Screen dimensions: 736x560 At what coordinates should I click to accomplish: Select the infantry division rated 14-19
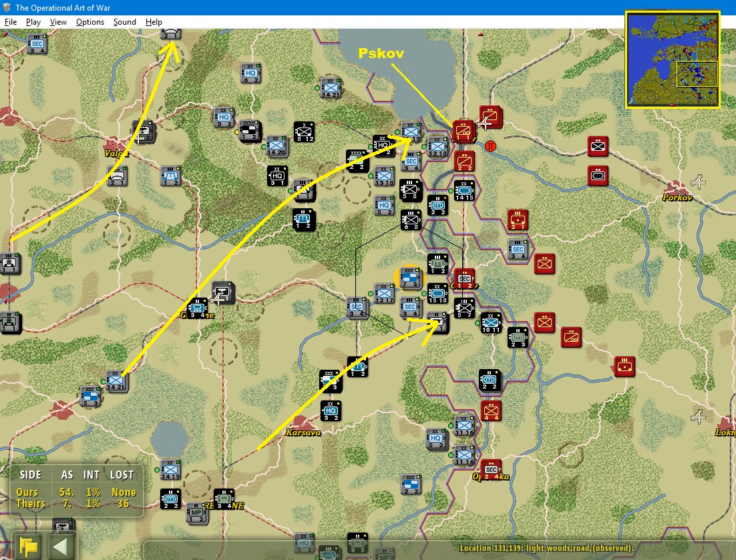pos(170,470)
